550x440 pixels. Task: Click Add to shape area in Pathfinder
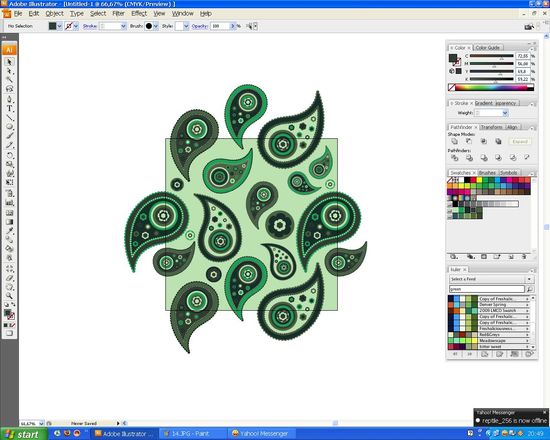[x=455, y=141]
